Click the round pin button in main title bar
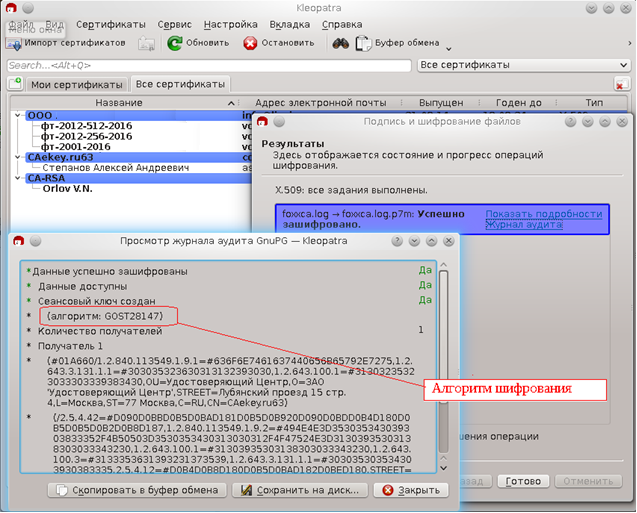637x513 pixels. point(28,8)
